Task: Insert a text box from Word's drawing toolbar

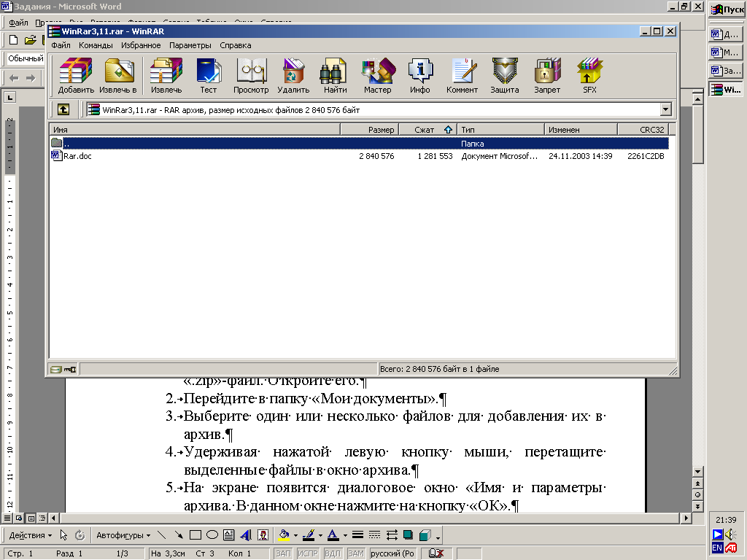Action: pyautogui.click(x=228, y=535)
